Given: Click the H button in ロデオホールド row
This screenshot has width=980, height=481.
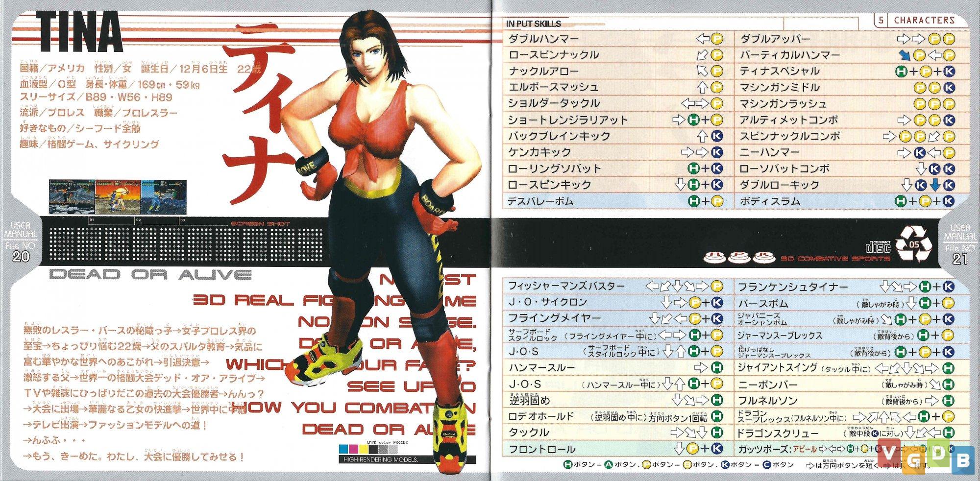Looking at the screenshot, I should (716, 416).
